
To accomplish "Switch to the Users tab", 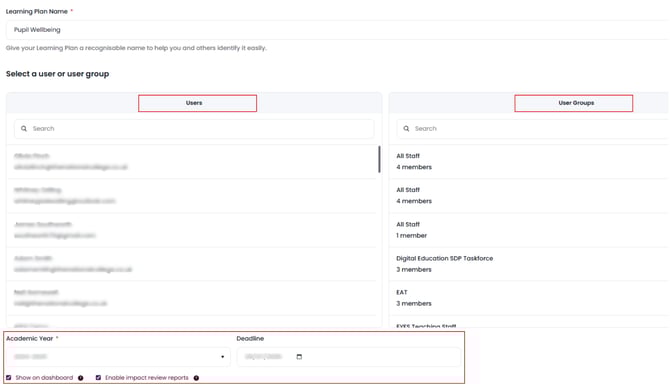I will point(197,103).
